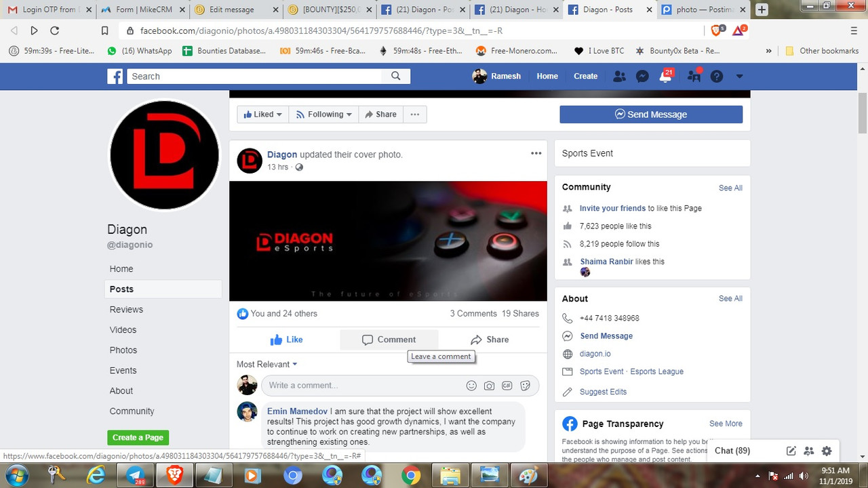
Task: Click the 19 Shares link
Action: tap(520, 314)
